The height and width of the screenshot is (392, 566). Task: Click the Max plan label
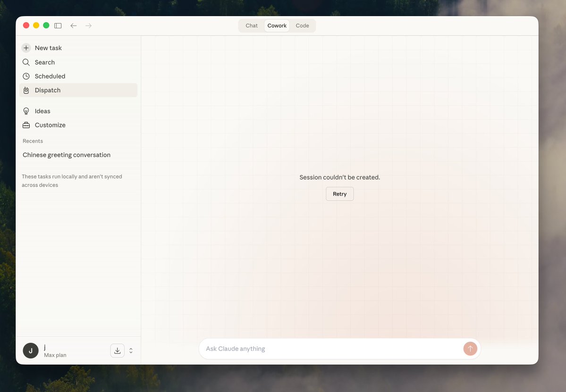55,355
